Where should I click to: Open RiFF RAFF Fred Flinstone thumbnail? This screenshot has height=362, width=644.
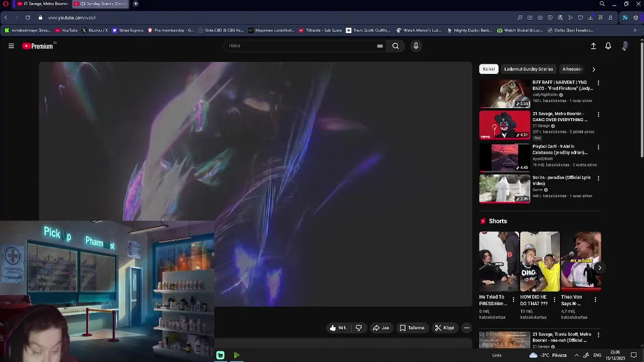(505, 94)
